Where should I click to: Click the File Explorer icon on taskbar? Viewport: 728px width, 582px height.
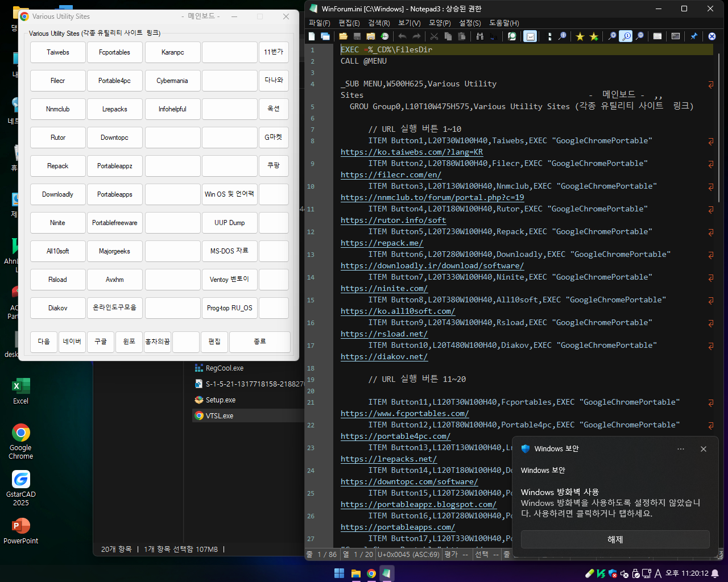355,573
